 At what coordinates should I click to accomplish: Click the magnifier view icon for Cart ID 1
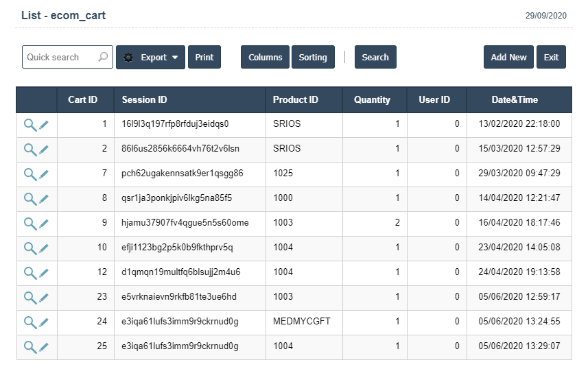point(30,125)
